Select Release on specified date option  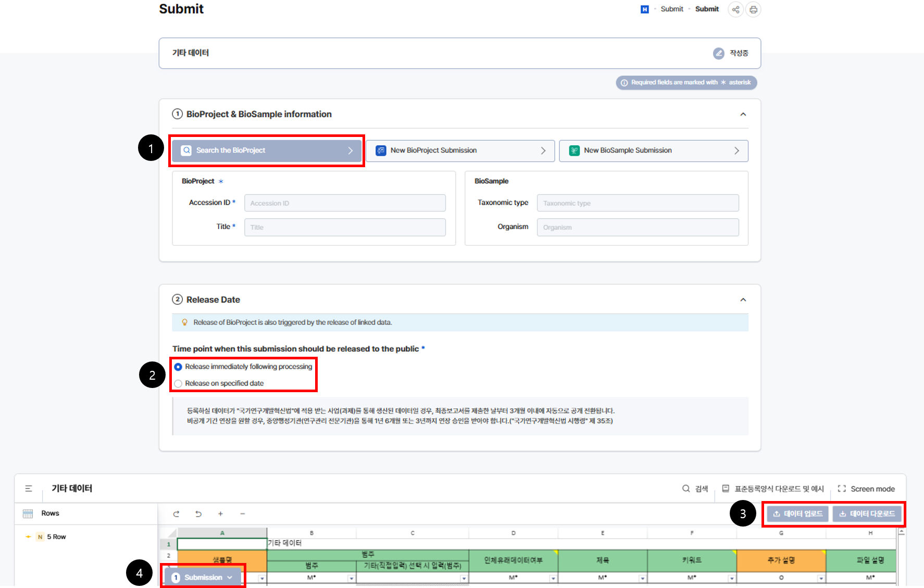click(x=178, y=384)
